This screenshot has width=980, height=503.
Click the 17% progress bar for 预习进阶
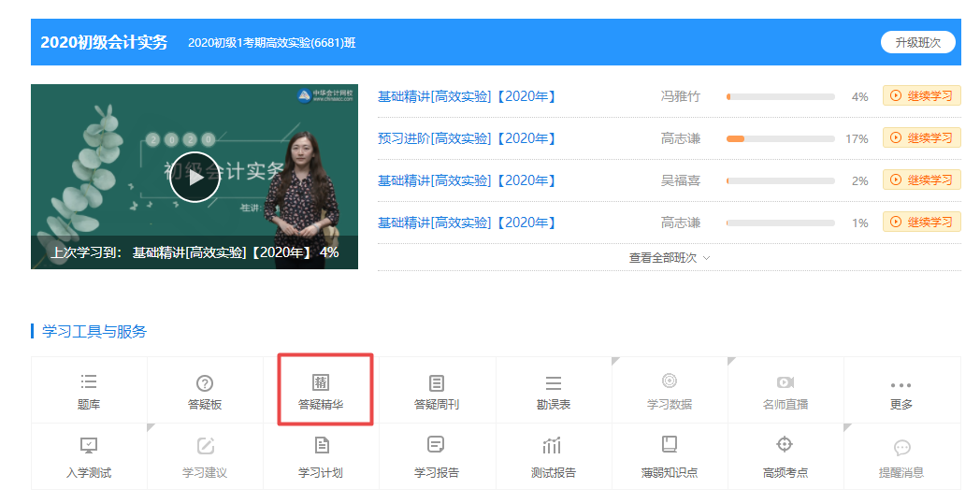(781, 138)
